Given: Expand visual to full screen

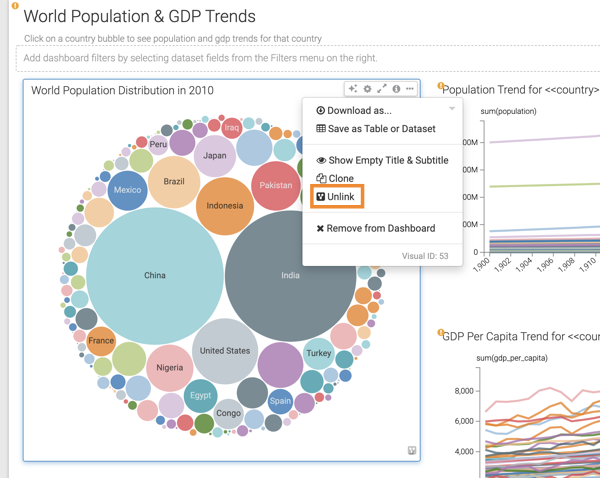Looking at the screenshot, I should [381, 90].
